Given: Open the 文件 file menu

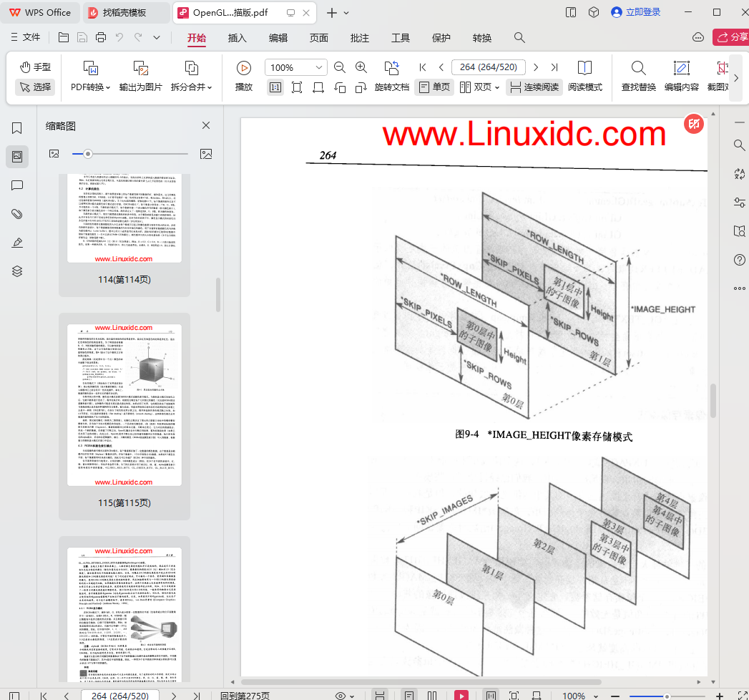Looking at the screenshot, I should (25, 37).
